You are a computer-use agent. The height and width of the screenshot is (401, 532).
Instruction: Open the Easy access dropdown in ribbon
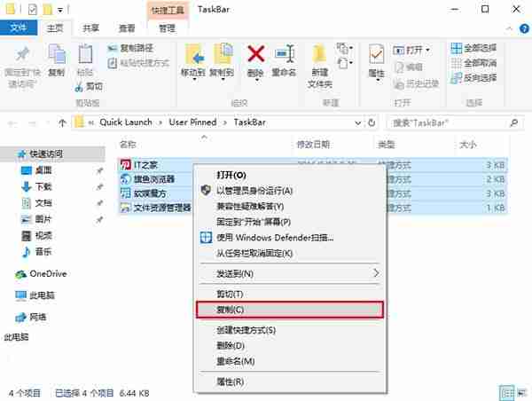coord(345,63)
